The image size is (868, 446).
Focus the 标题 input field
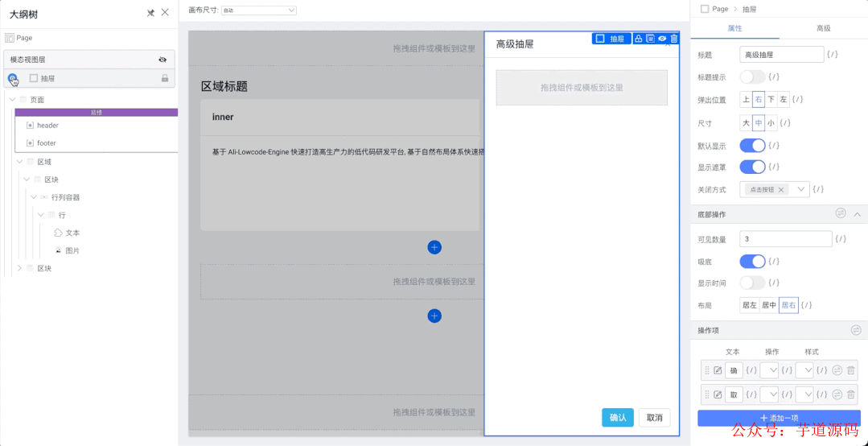click(x=782, y=54)
